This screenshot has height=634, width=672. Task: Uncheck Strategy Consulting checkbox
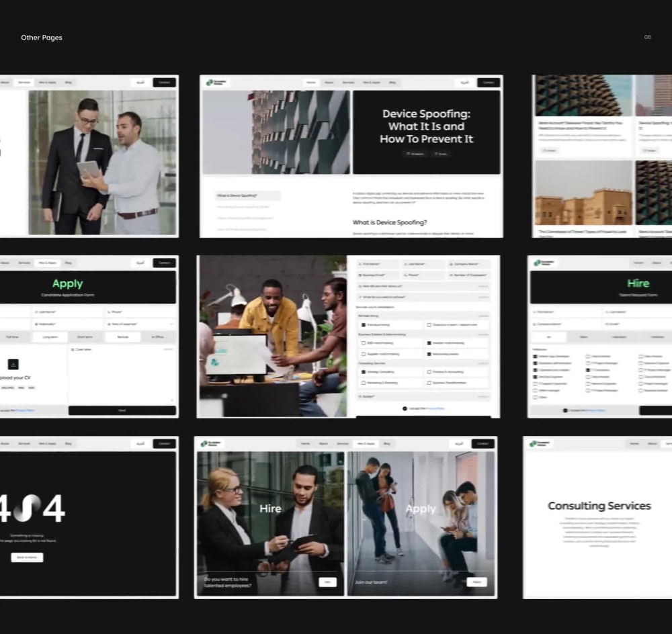[364, 372]
